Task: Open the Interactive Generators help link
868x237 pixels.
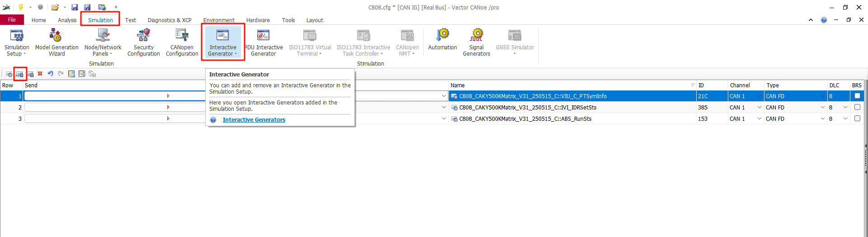Action: 254,120
